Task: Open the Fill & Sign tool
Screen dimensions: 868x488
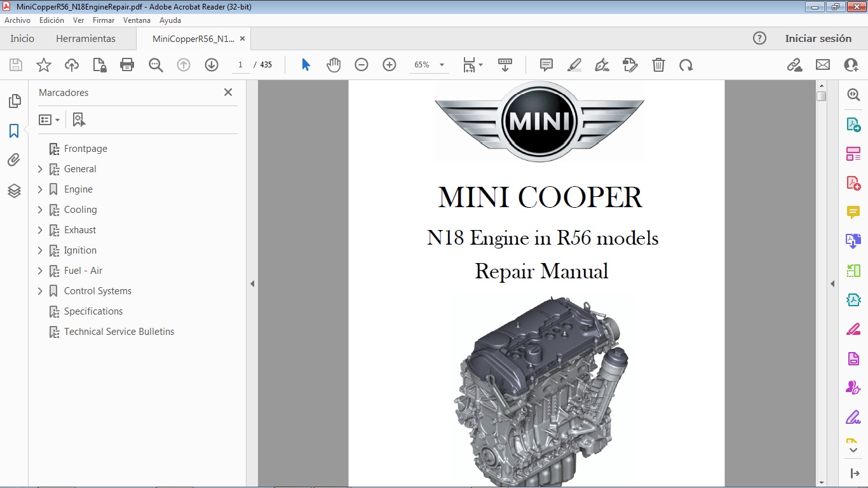Action: (x=602, y=64)
